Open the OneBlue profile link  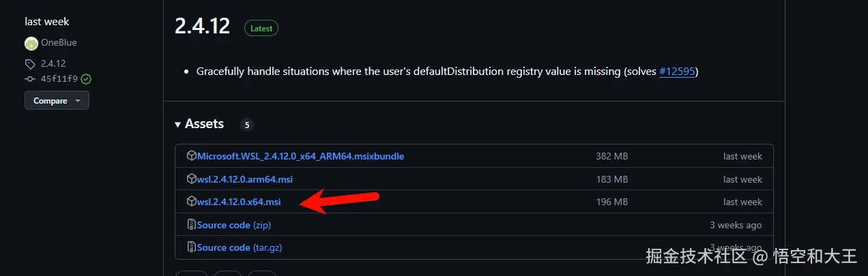[x=59, y=43]
